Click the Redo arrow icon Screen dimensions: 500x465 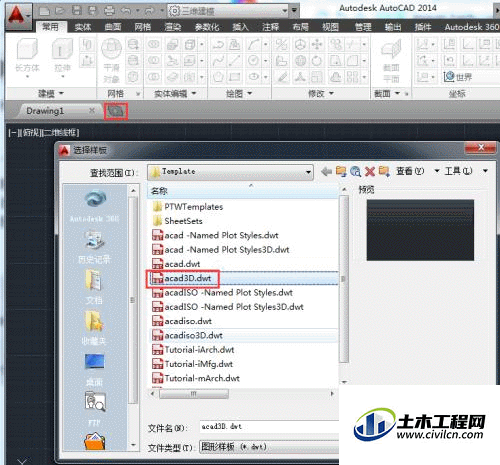pyautogui.click(x=149, y=11)
